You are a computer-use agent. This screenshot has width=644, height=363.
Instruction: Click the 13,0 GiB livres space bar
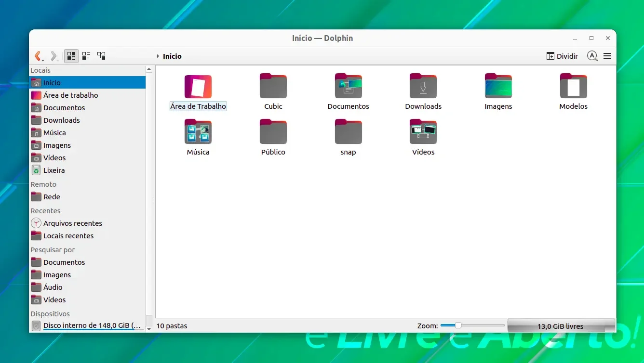click(561, 326)
